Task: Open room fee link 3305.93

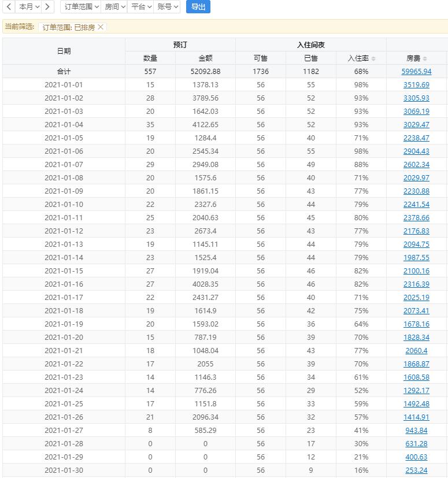Action: click(416, 98)
